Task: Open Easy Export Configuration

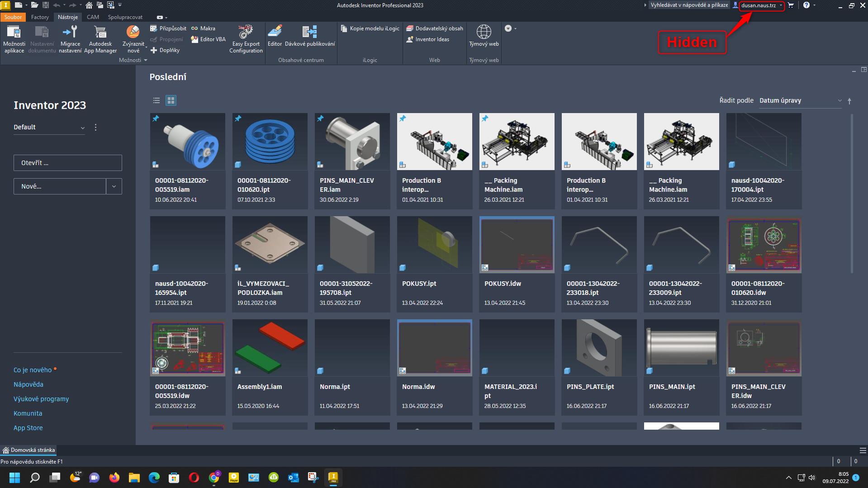Action: point(246,39)
